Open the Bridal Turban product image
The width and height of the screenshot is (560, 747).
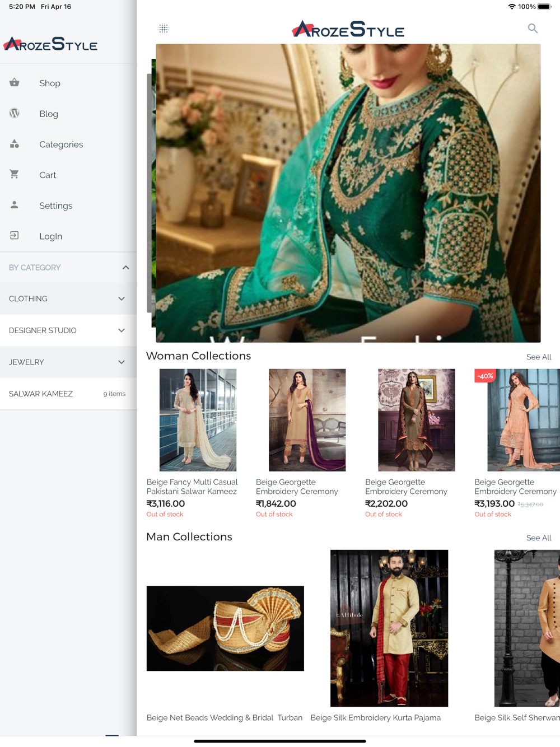point(225,628)
